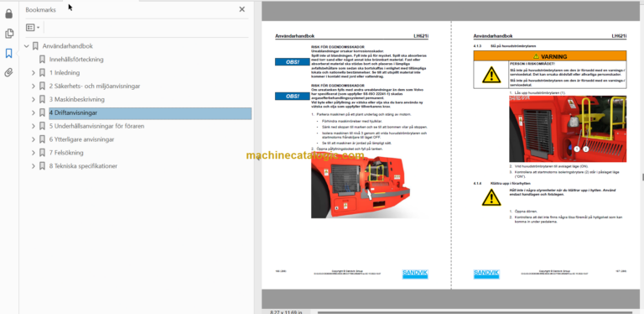The height and width of the screenshot is (314, 644).
Task: Go to 6 Ytterligare anvisningar bookmark
Action: click(81, 139)
